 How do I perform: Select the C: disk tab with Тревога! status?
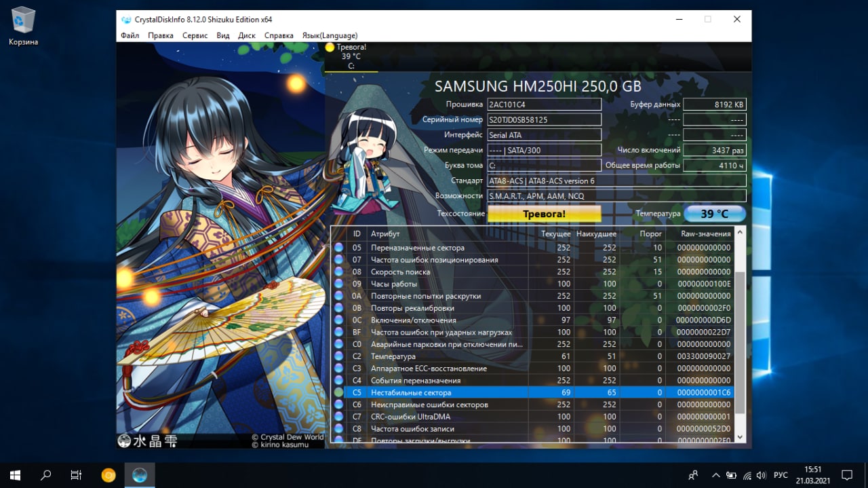(351, 57)
